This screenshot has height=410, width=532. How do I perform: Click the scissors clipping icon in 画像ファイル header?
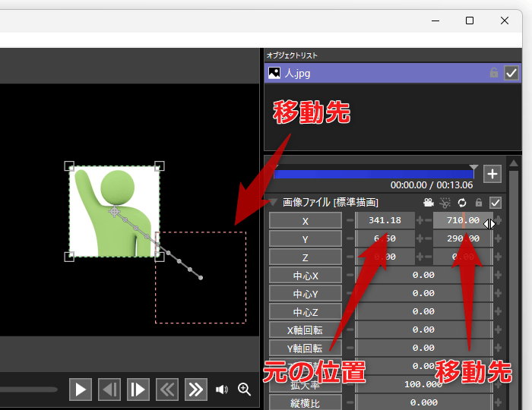point(445,203)
